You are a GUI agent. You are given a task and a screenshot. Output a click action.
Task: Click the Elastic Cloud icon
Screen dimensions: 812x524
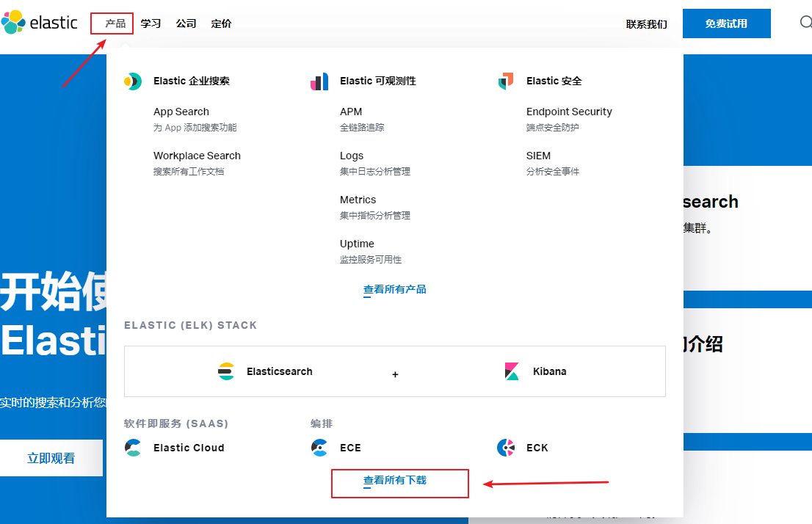(133, 448)
